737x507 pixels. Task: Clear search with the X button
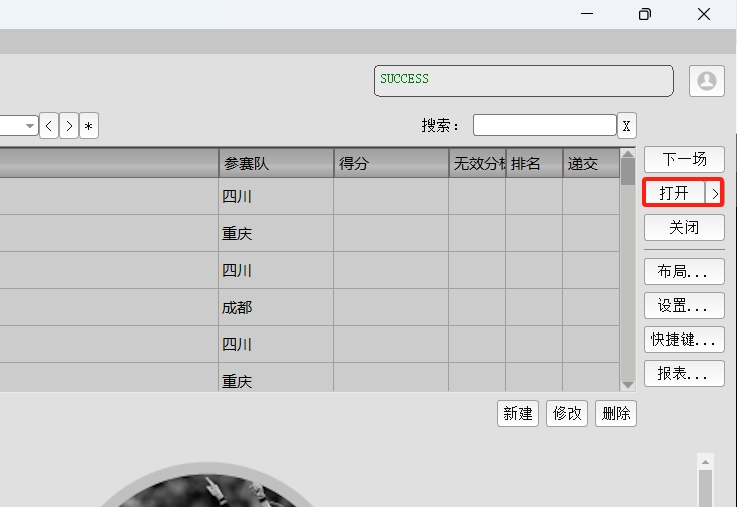(626, 126)
